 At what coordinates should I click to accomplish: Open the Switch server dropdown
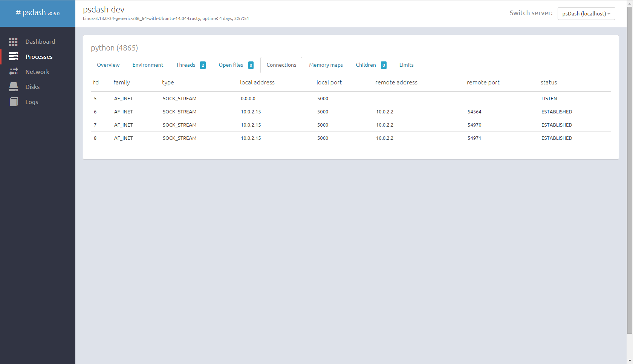coord(586,14)
